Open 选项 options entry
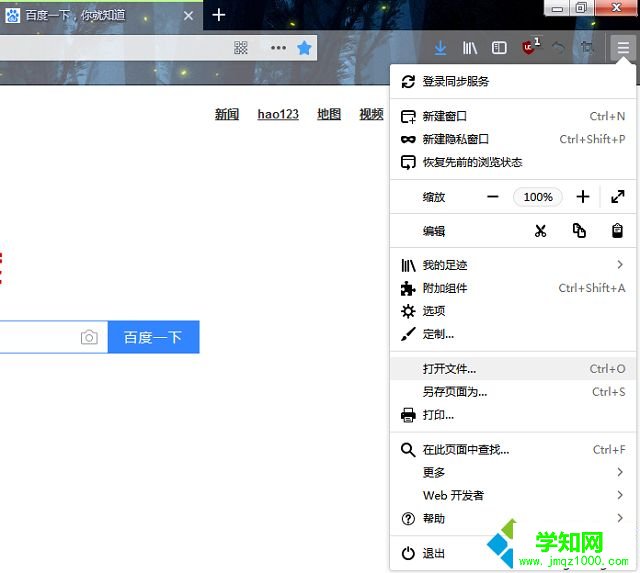 [513, 311]
